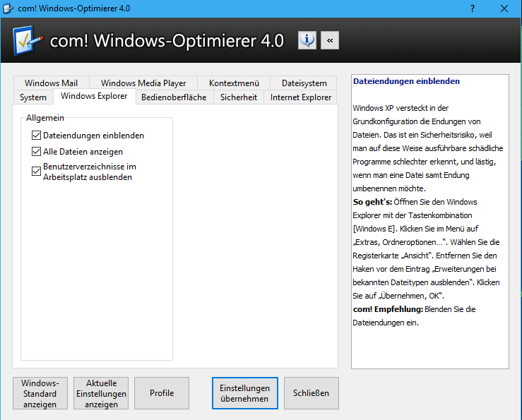522x420 pixels.
Task: Open the Profile button
Action: coord(162,393)
